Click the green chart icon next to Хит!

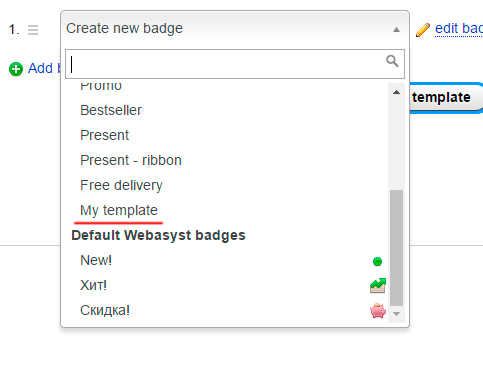coord(378,286)
